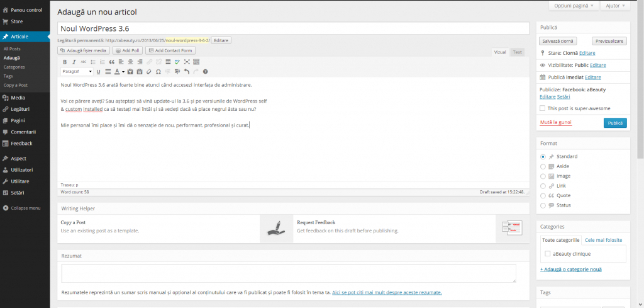644x308 pixels.
Task: Click the Publică button
Action: 615,123
